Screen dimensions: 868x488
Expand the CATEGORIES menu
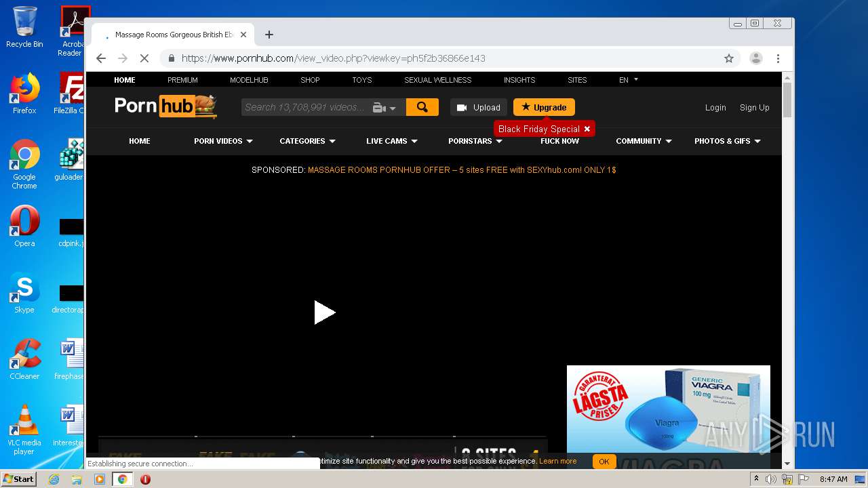[307, 141]
